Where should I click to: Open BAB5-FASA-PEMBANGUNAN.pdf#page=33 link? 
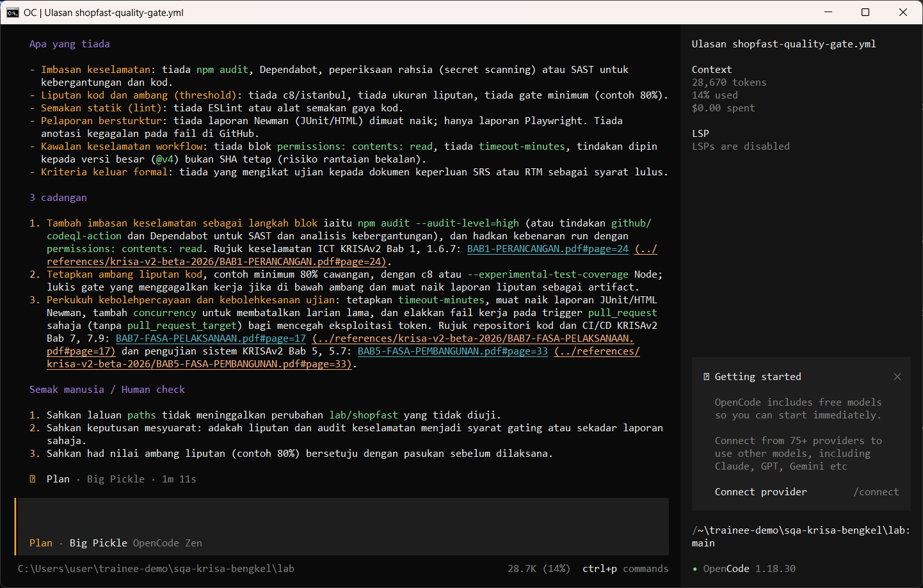453,351
